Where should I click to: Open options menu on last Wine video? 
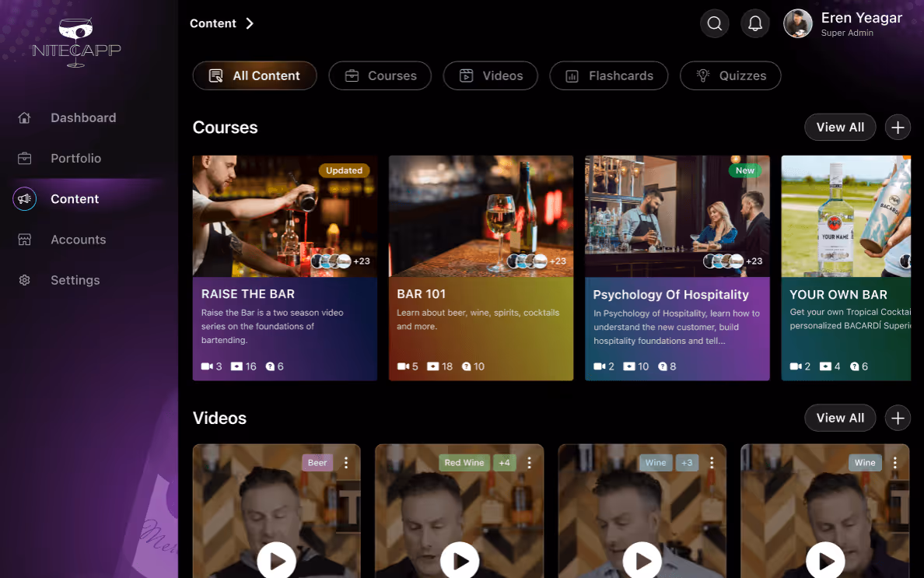894,463
